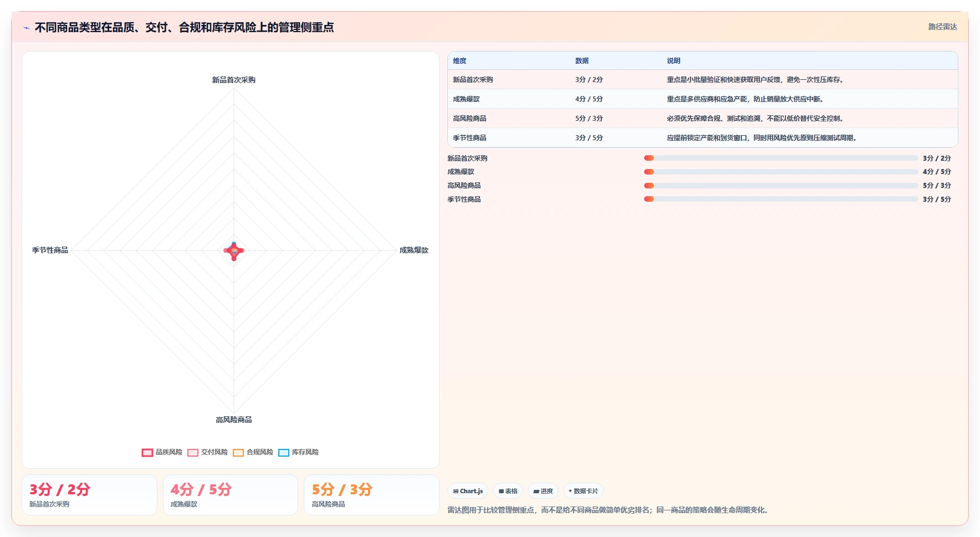This screenshot has width=980, height=537.
Task: Click the 新品首次采购 radar axis label
Action: 234,80
